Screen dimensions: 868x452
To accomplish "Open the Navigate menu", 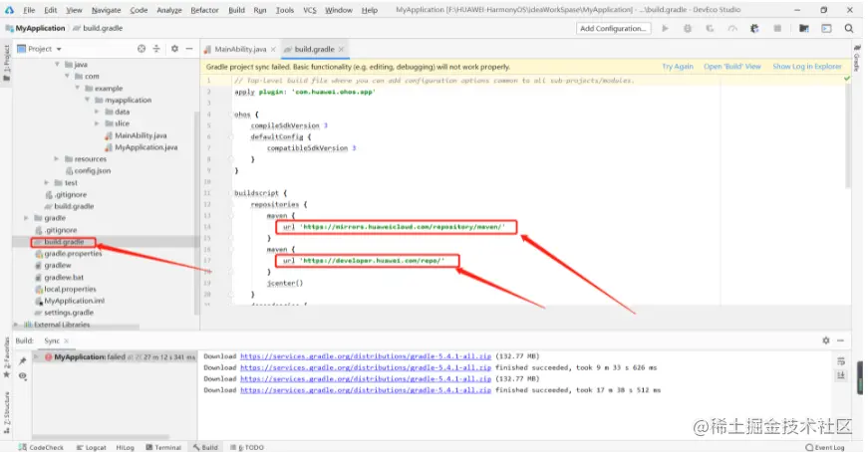I will click(x=107, y=10).
